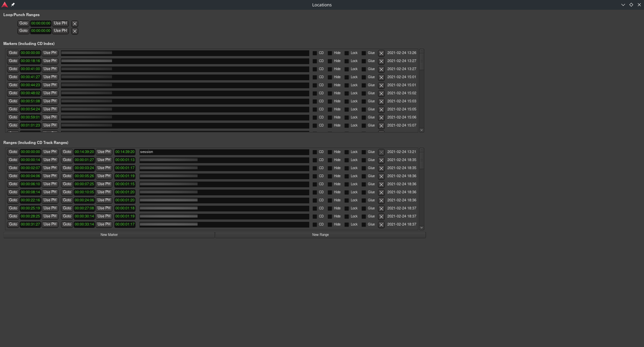Clear the first loop/punch range row
644x347 pixels.
point(75,24)
